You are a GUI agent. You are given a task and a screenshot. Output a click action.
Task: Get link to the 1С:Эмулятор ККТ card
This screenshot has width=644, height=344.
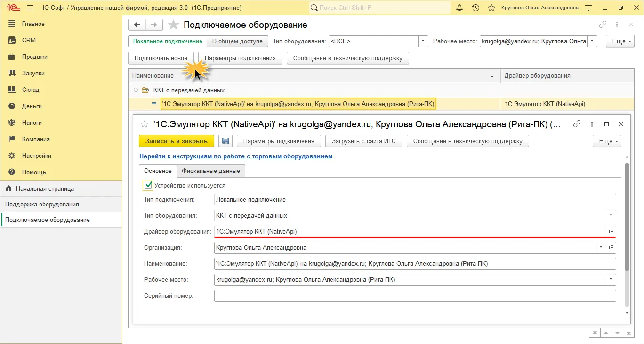[577, 124]
